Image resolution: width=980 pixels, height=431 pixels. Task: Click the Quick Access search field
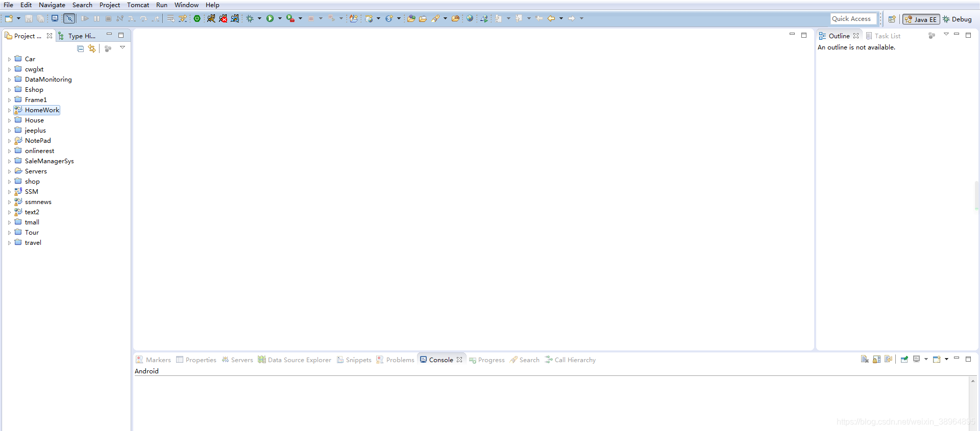(853, 19)
